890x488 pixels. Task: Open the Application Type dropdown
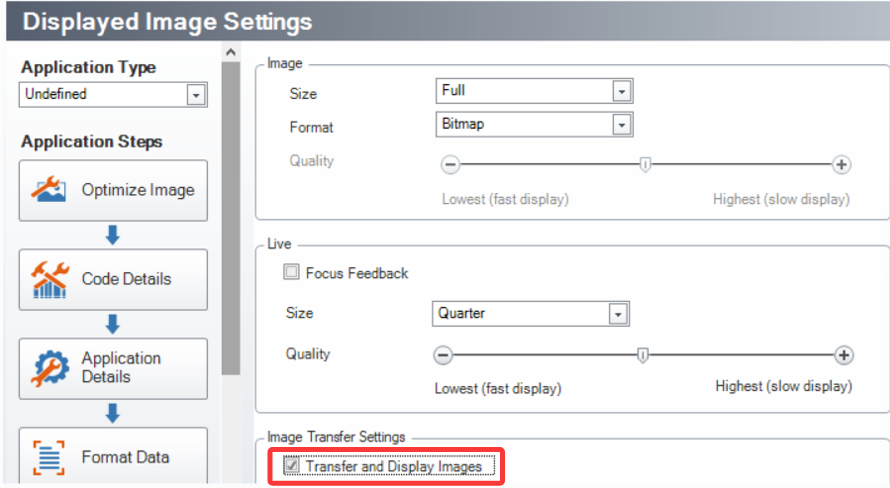tap(196, 95)
